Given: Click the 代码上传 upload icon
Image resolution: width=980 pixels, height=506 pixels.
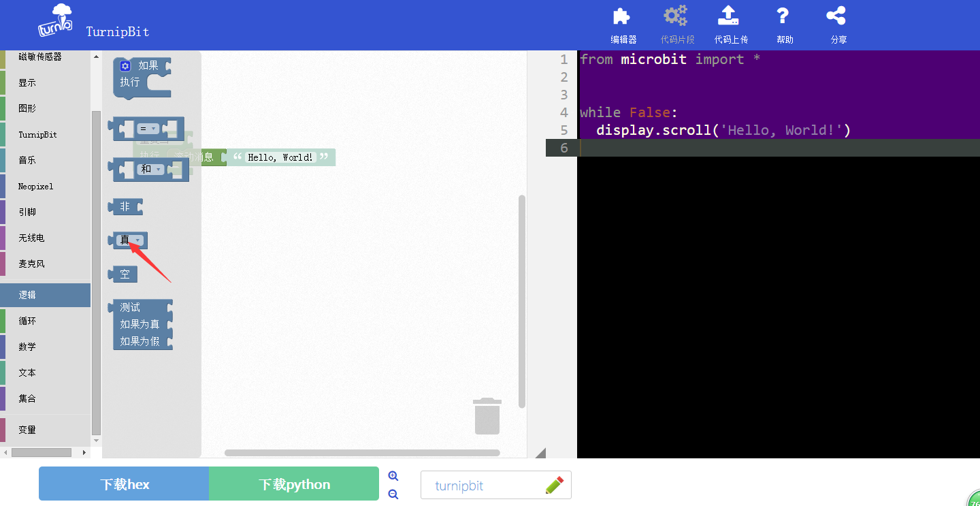Looking at the screenshot, I should pos(728,16).
